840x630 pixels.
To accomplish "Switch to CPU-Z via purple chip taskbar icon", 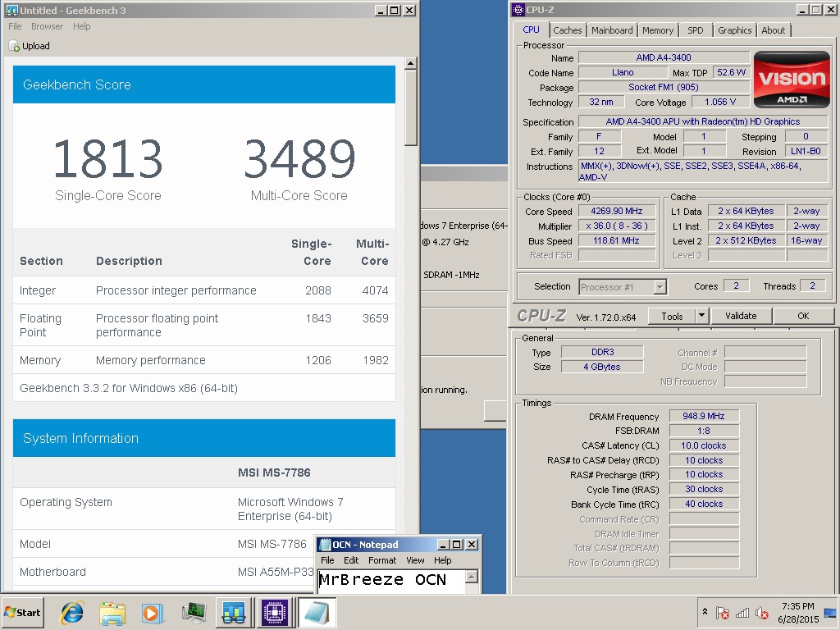I will point(274,612).
